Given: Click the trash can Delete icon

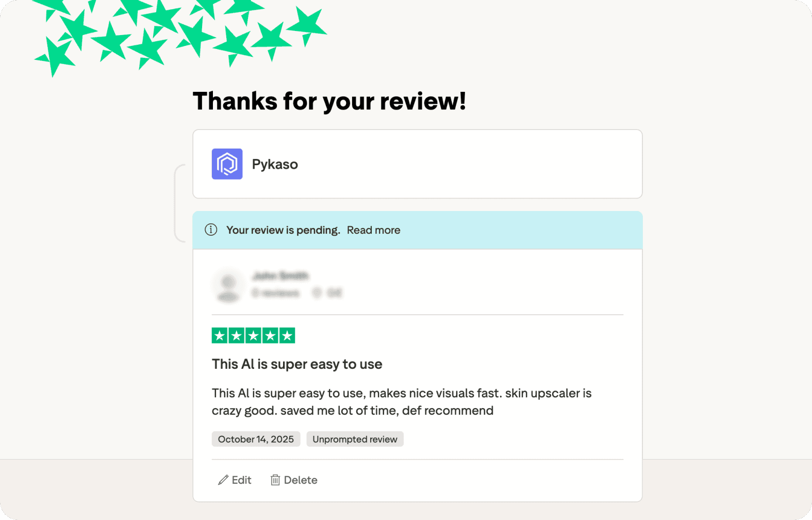Looking at the screenshot, I should click(x=275, y=480).
